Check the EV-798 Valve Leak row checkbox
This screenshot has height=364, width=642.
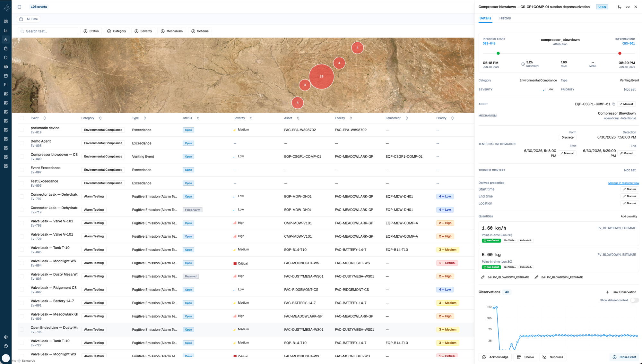pyautogui.click(x=22, y=223)
